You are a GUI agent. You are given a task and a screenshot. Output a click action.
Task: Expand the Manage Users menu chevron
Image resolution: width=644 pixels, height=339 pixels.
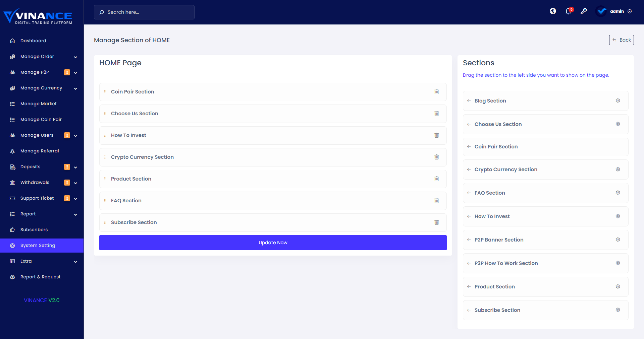tap(75, 136)
